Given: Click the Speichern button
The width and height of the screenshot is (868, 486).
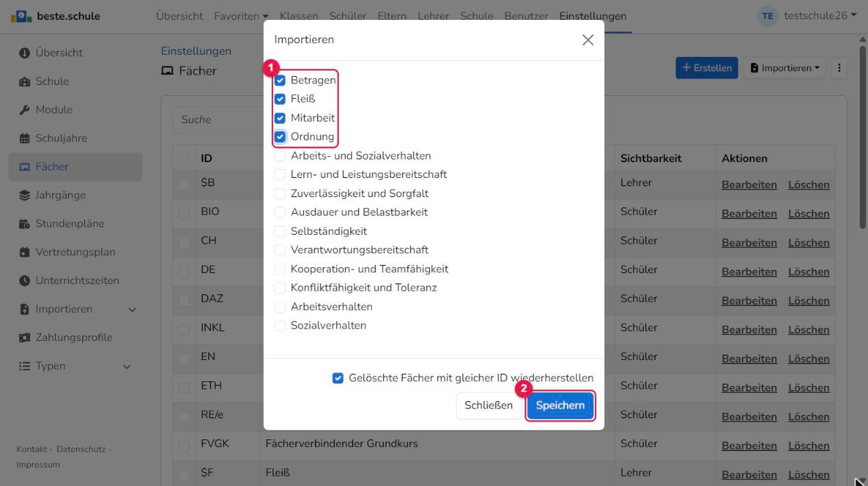Looking at the screenshot, I should click(x=560, y=405).
